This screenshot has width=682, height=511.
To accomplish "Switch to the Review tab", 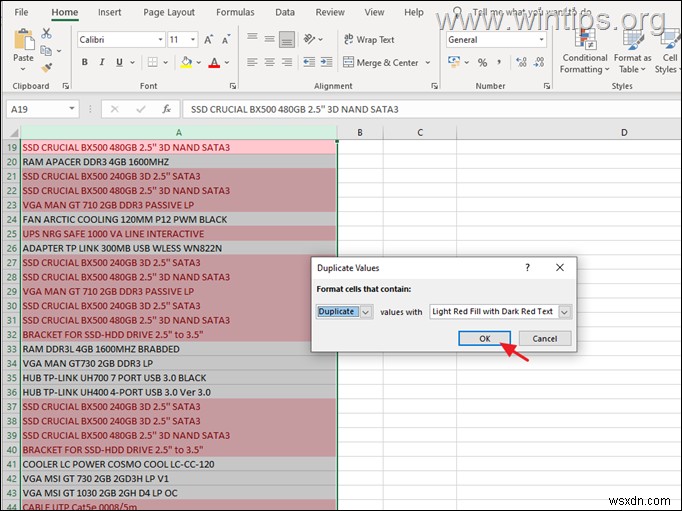I will pos(330,12).
